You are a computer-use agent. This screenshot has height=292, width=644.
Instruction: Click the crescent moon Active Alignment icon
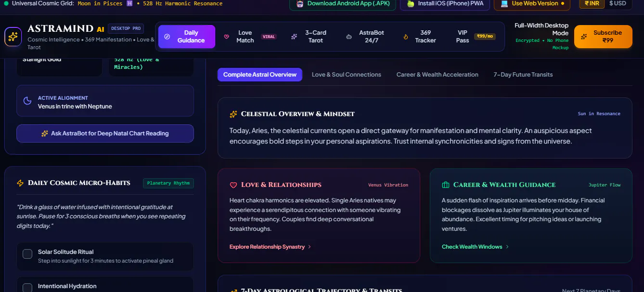27,101
